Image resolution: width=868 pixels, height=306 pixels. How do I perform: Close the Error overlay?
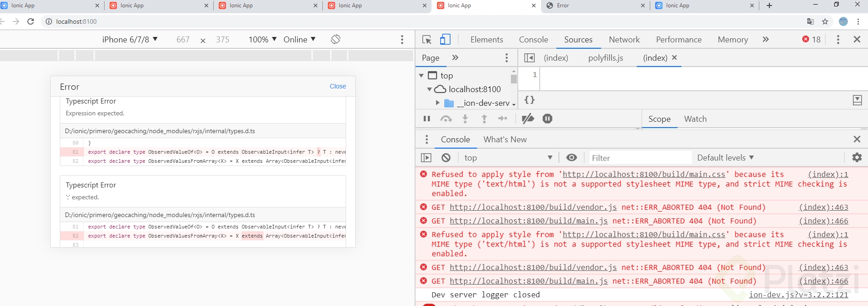338,86
